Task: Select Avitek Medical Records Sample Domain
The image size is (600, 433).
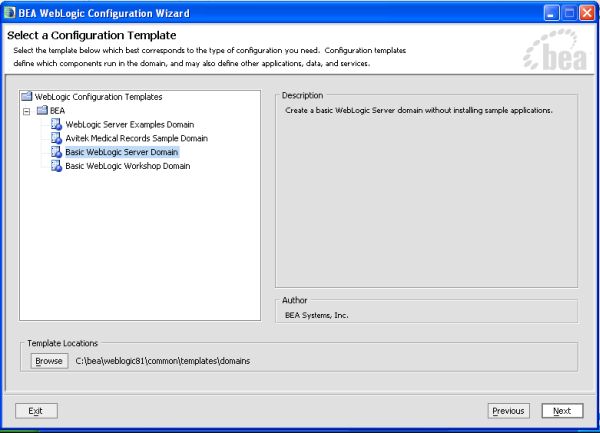Action: click(x=137, y=138)
